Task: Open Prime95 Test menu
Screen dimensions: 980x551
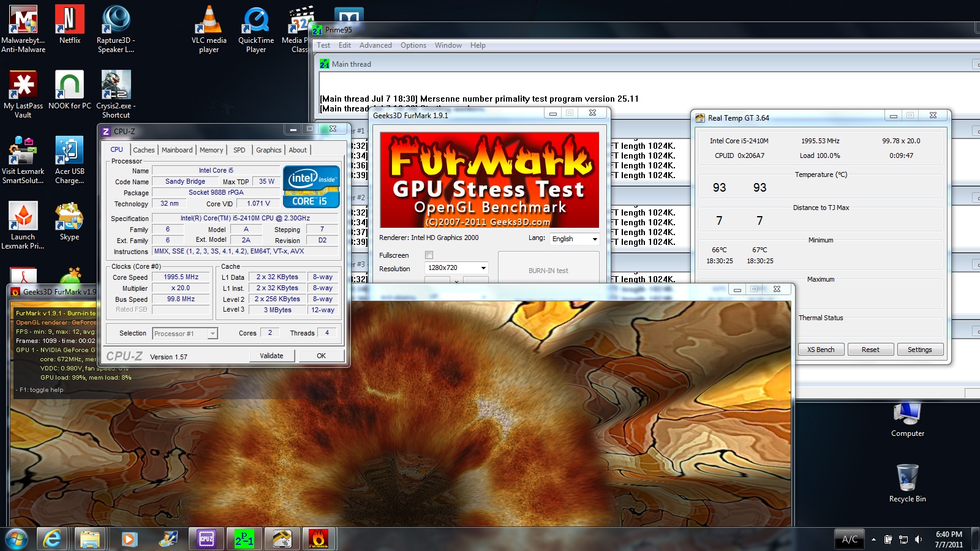Action: (323, 45)
